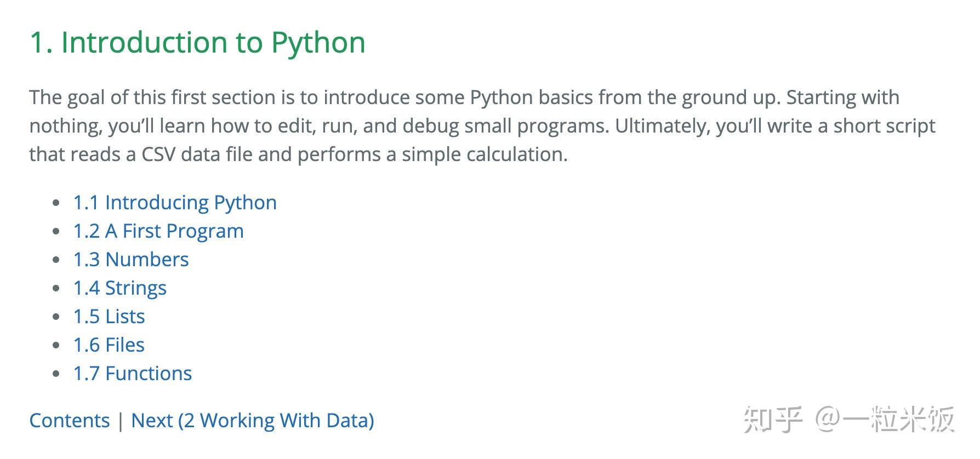
Task: Open the "1.1 Introducing Python" link
Action: coord(175,203)
